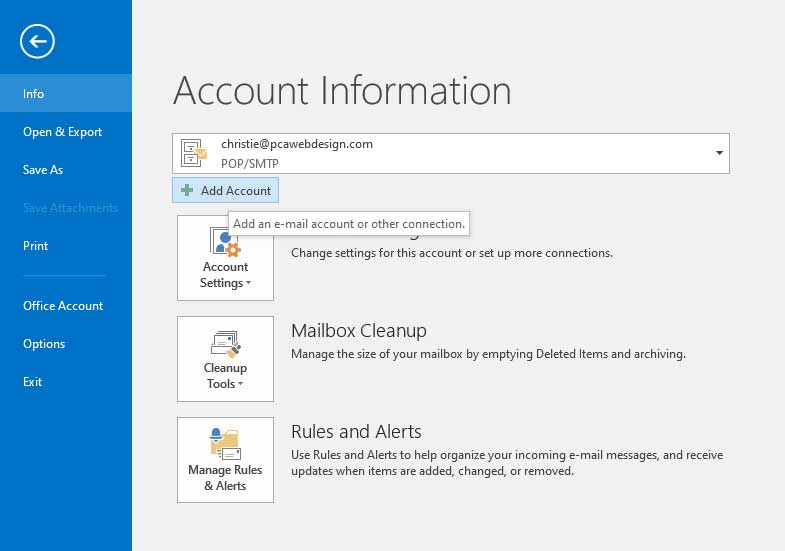Click the 'Manage the size of your mailbox' description
785x551 pixels.
click(489, 354)
